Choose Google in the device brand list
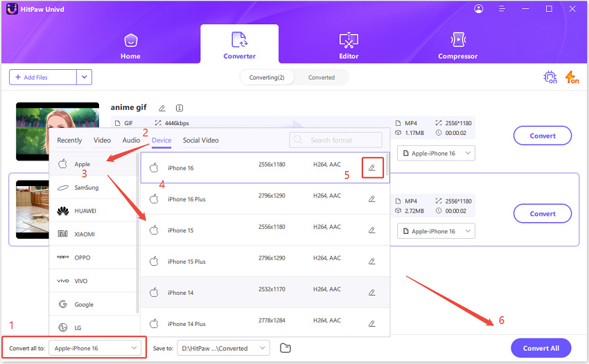Screen dimensions: 589x364 point(93,304)
